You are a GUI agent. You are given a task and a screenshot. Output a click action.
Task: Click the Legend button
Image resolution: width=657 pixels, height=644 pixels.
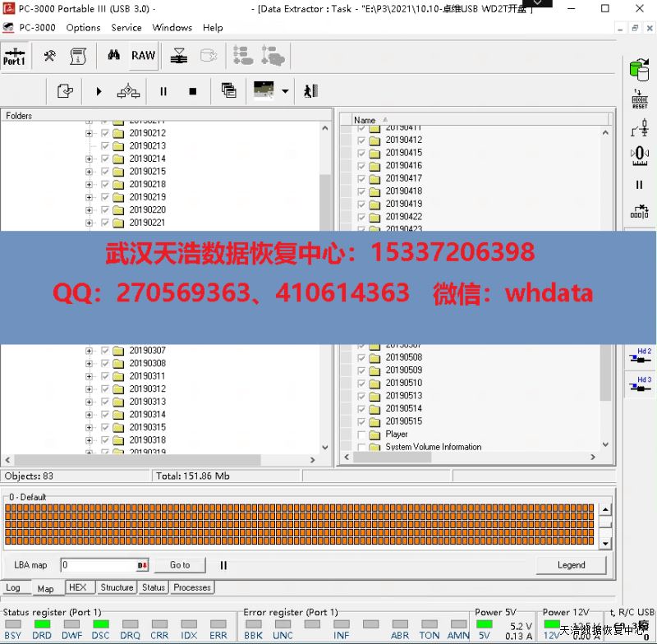click(571, 565)
